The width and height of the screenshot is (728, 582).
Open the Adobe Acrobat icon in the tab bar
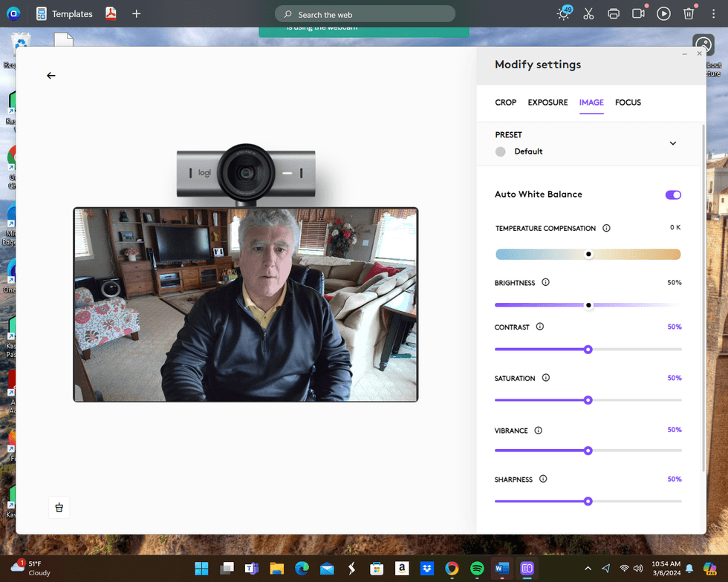[111, 13]
